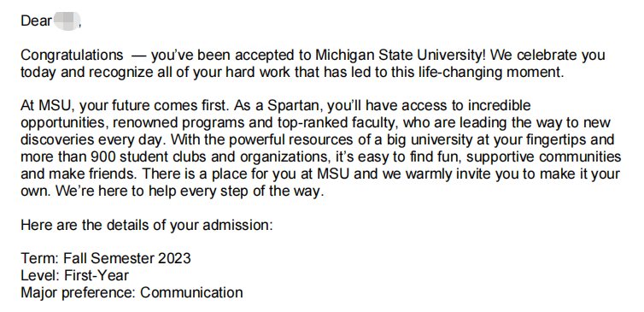
Task: Click the word "opportunities" starting a line
Action: (64, 123)
